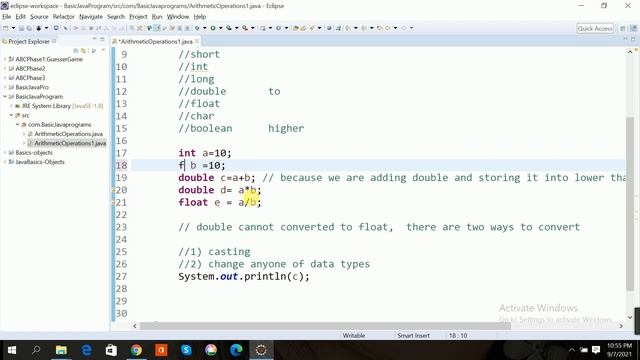Open the Project menu
Viewport: 640px width, 360px height.
click(138, 17)
